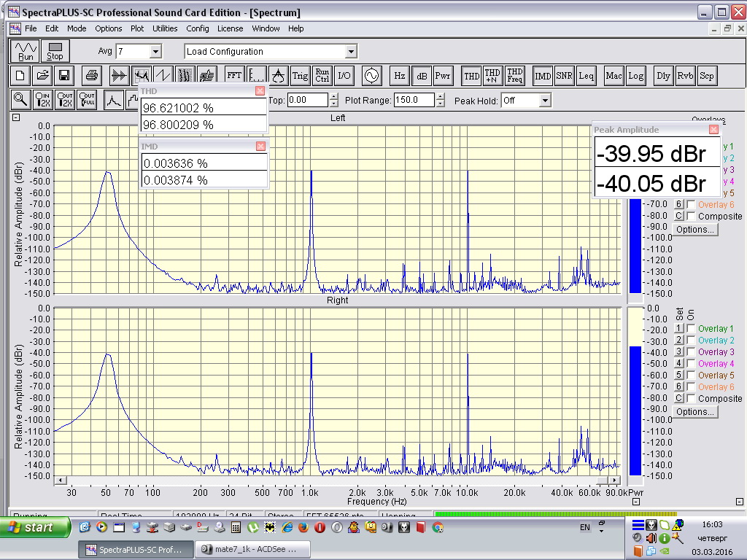Open the Config menu
747x560 pixels.
(197, 28)
